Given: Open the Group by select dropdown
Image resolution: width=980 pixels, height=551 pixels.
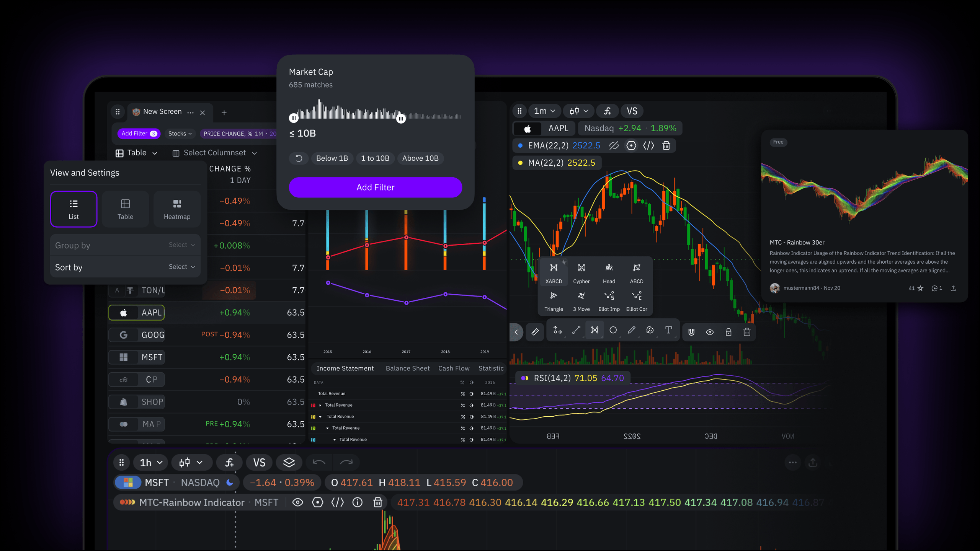Looking at the screenshot, I should [182, 245].
